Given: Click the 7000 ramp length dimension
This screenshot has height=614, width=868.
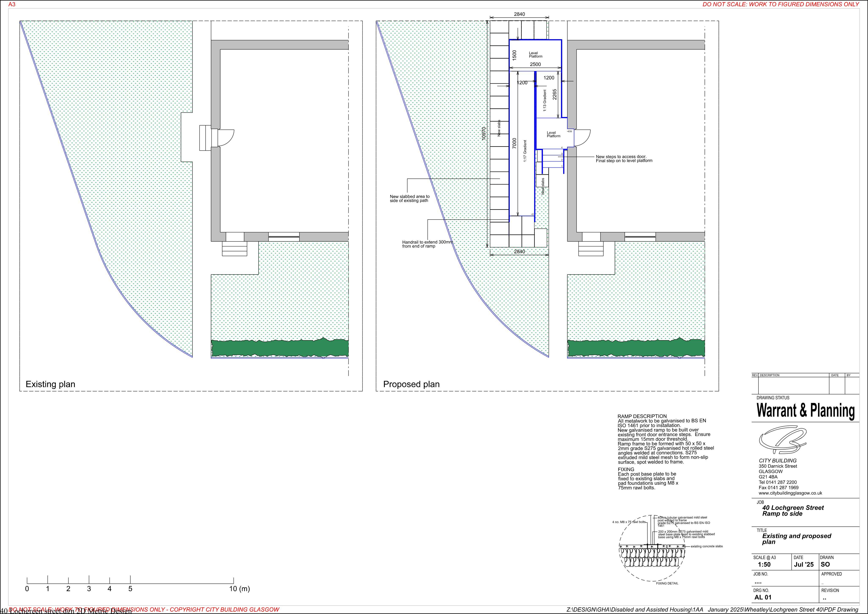Looking at the screenshot, I should click(x=514, y=143).
